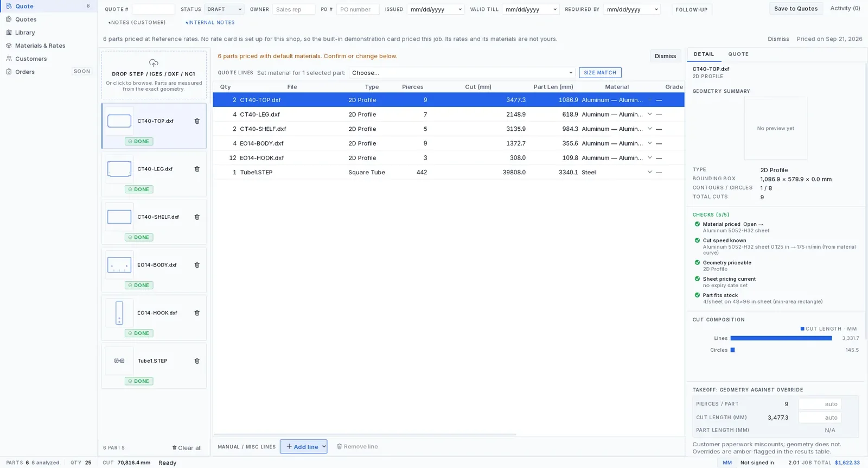Open the Add line dropdown arrow
The height and width of the screenshot is (468, 868).
324,446
